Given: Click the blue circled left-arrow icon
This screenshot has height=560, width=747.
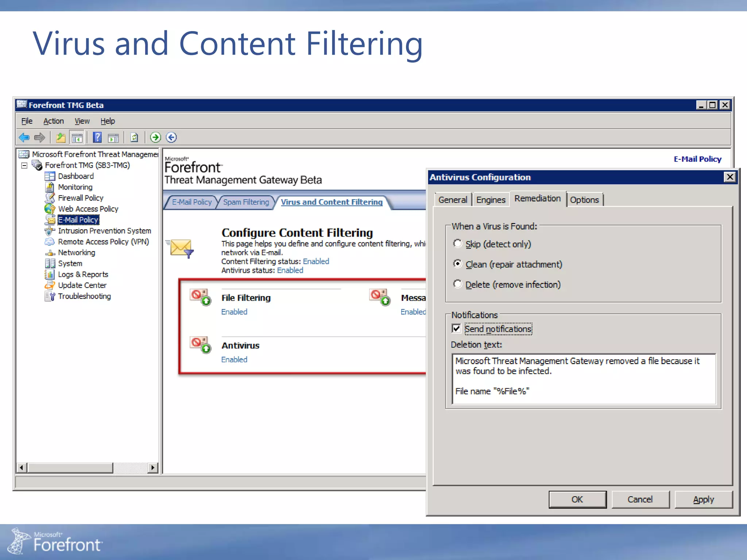Looking at the screenshot, I should [171, 137].
